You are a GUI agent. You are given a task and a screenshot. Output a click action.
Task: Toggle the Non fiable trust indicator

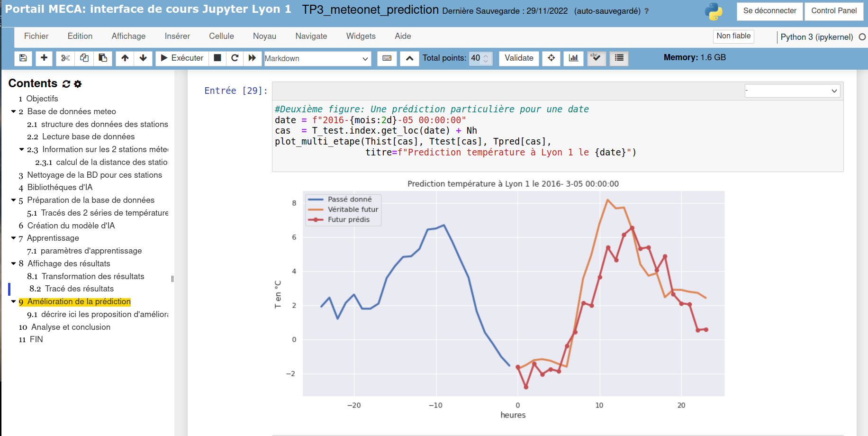click(x=733, y=36)
